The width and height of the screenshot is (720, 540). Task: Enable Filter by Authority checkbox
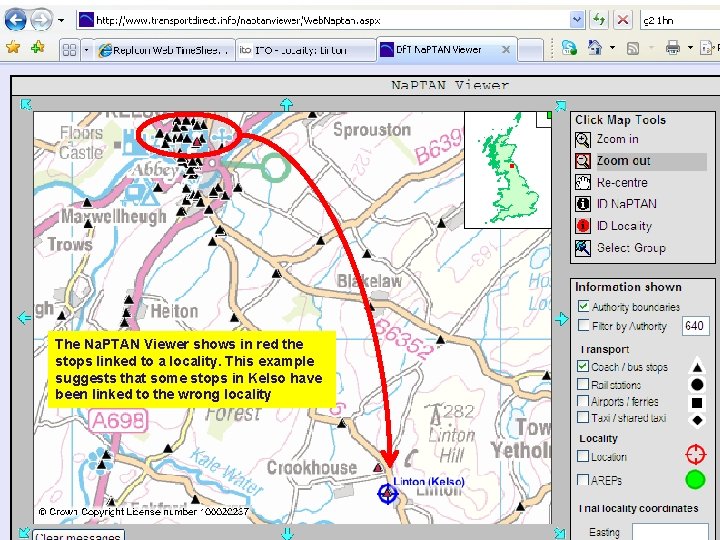pos(583,325)
